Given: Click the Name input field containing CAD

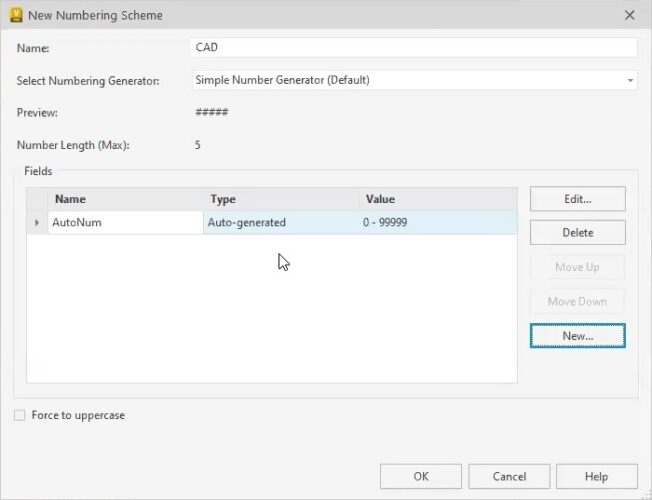Looking at the screenshot, I should coord(414,47).
